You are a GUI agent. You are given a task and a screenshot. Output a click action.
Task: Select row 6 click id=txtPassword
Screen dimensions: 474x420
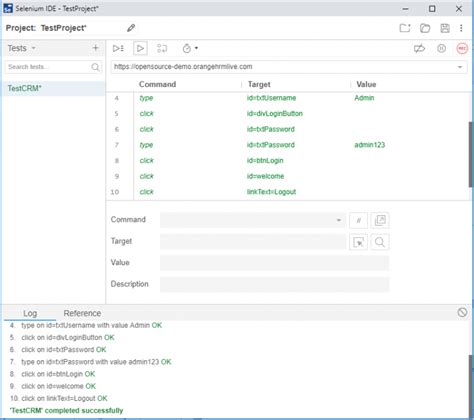tap(288, 129)
